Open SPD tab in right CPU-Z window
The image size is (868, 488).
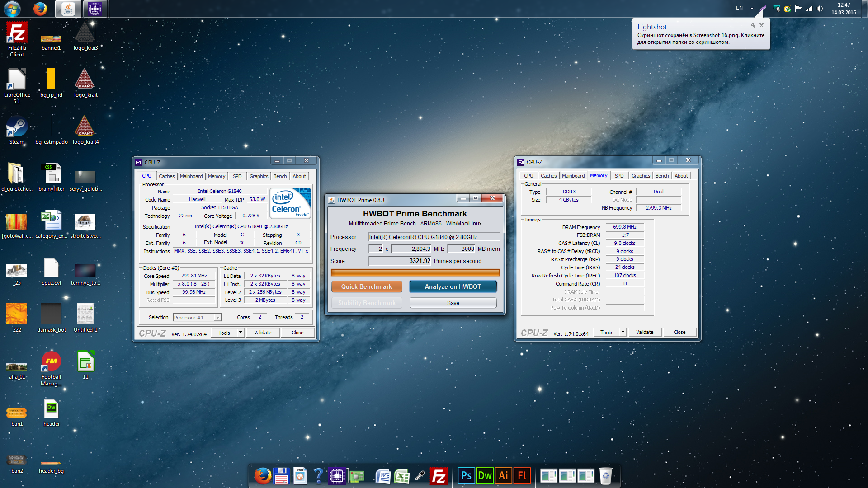point(619,176)
